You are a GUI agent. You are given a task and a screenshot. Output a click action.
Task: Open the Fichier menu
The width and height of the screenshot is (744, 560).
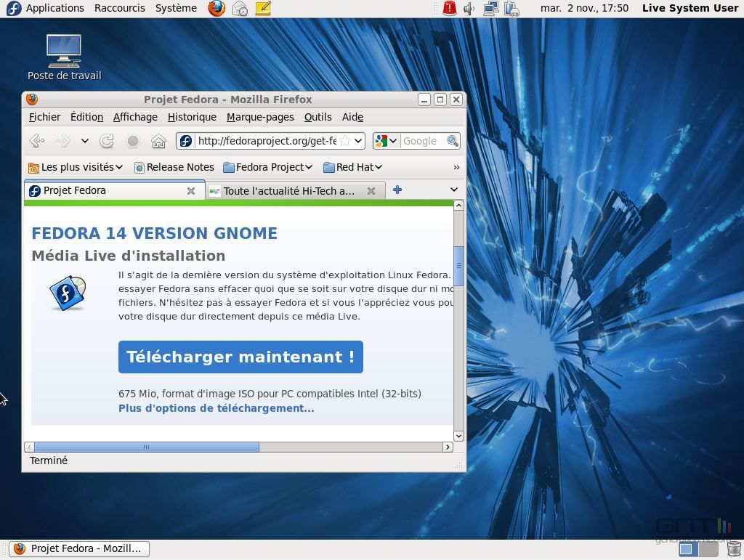pos(44,117)
